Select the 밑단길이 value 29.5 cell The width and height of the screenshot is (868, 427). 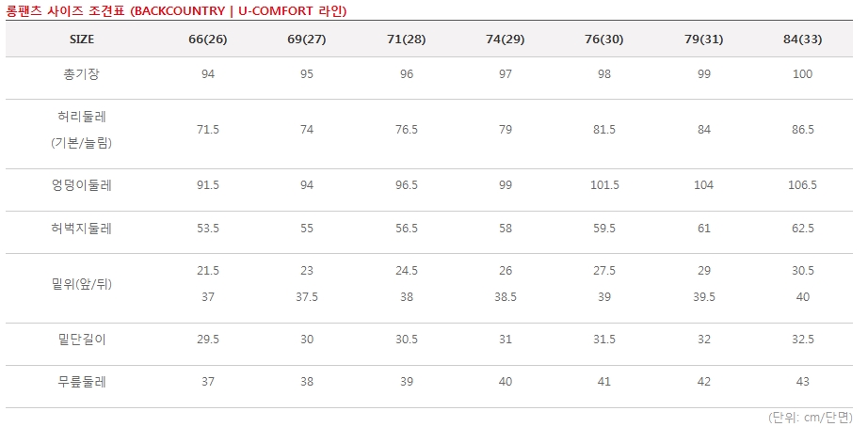[208, 340]
